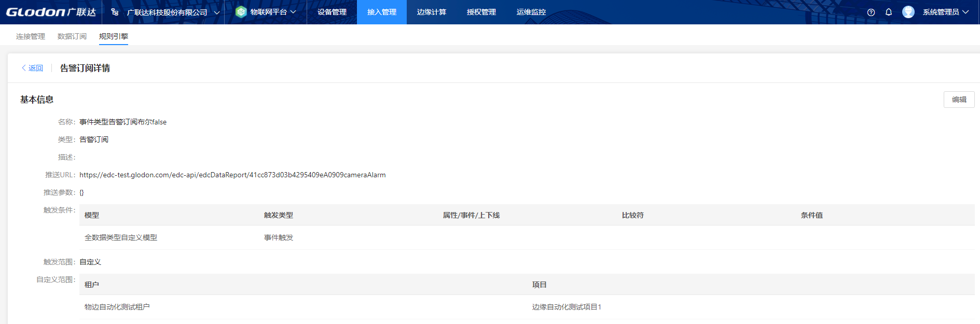Select the 接入管理 menu
This screenshot has height=324, width=980.
click(x=382, y=12)
